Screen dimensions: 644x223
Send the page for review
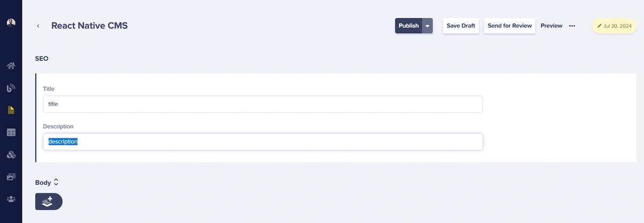pos(510,26)
